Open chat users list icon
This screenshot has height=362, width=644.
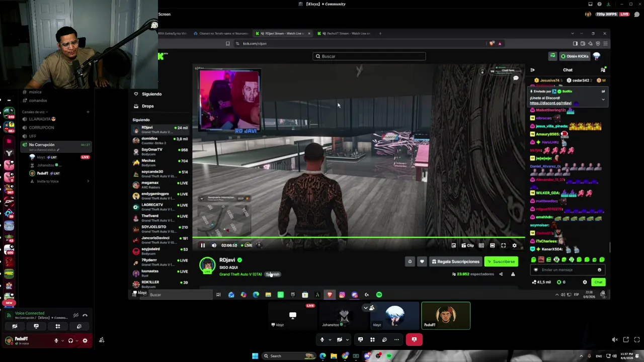pos(603,70)
